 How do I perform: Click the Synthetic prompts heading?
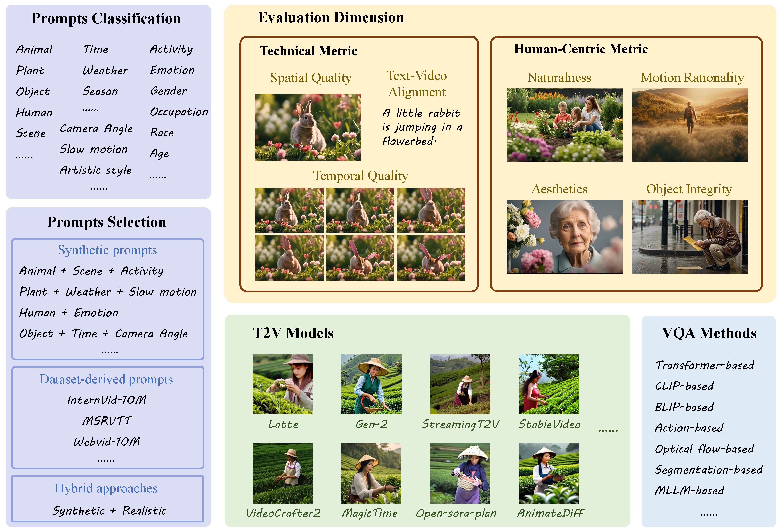pyautogui.click(x=107, y=250)
